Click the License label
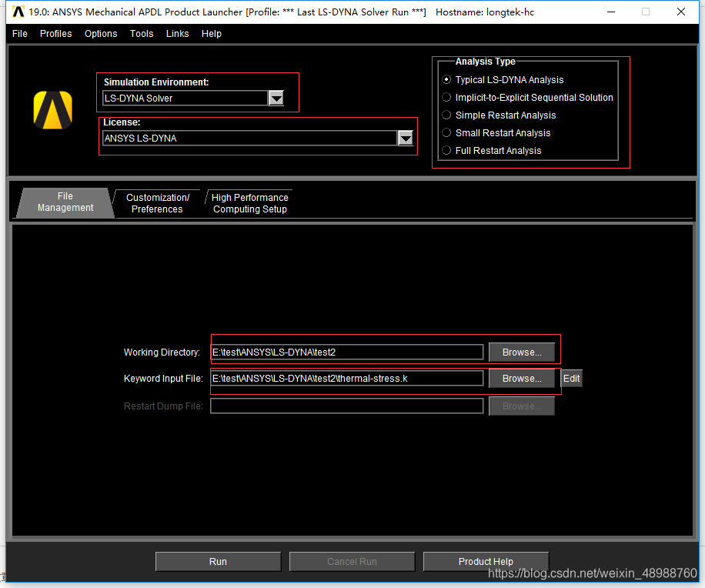This screenshot has height=588, width=705. point(122,122)
